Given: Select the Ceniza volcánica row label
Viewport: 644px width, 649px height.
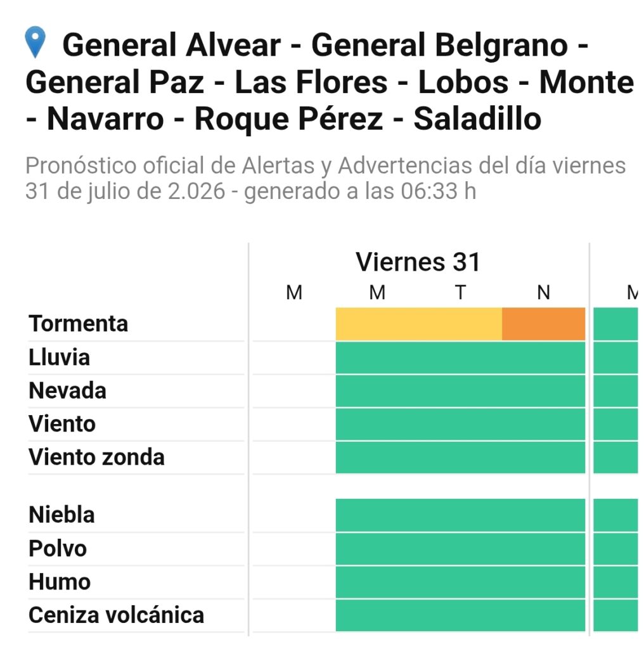Looking at the screenshot, I should click(x=116, y=615).
